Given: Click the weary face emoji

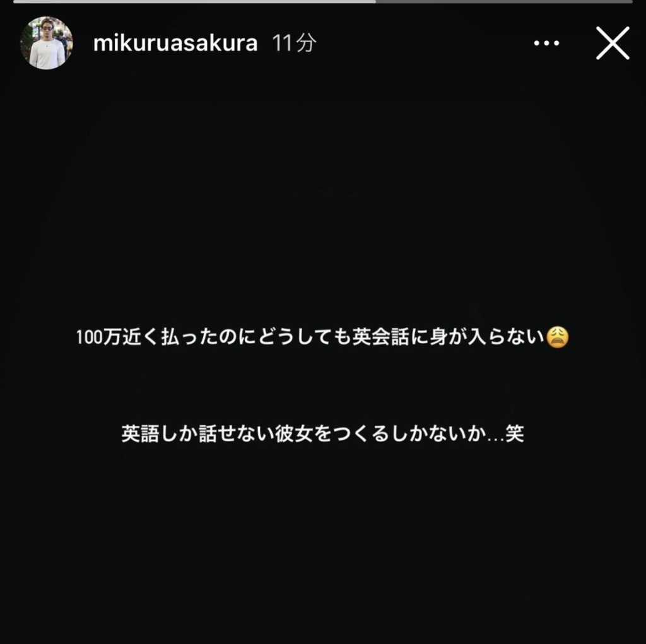Looking at the screenshot, I should coord(558,337).
